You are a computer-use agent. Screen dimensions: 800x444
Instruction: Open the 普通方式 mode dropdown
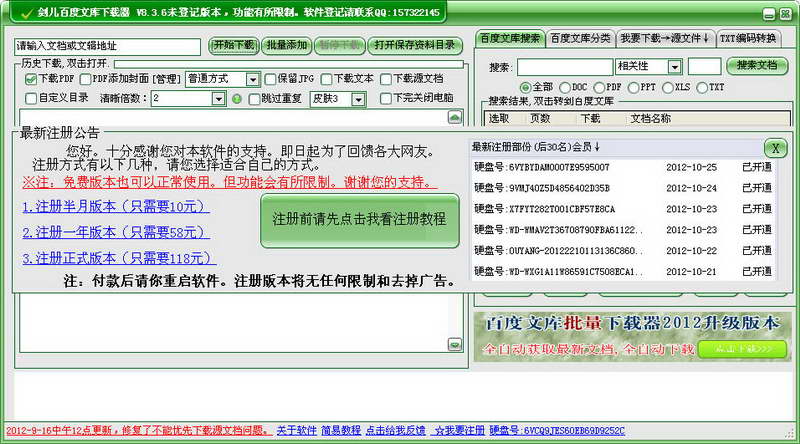(252, 79)
